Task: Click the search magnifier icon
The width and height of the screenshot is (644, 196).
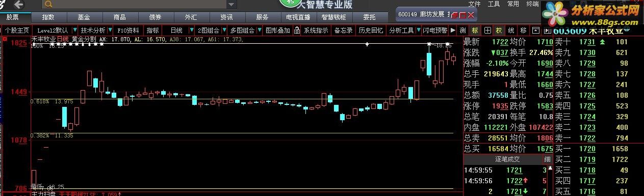Action: (48, 5)
